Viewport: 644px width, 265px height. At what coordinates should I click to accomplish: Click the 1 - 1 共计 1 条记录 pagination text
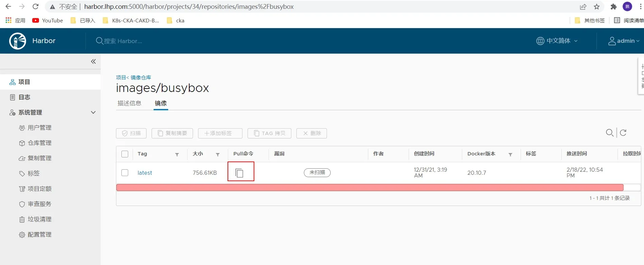[609, 198]
